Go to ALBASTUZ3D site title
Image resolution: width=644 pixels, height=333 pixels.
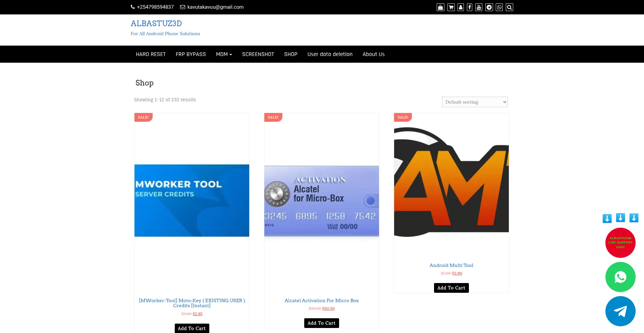coord(156,23)
